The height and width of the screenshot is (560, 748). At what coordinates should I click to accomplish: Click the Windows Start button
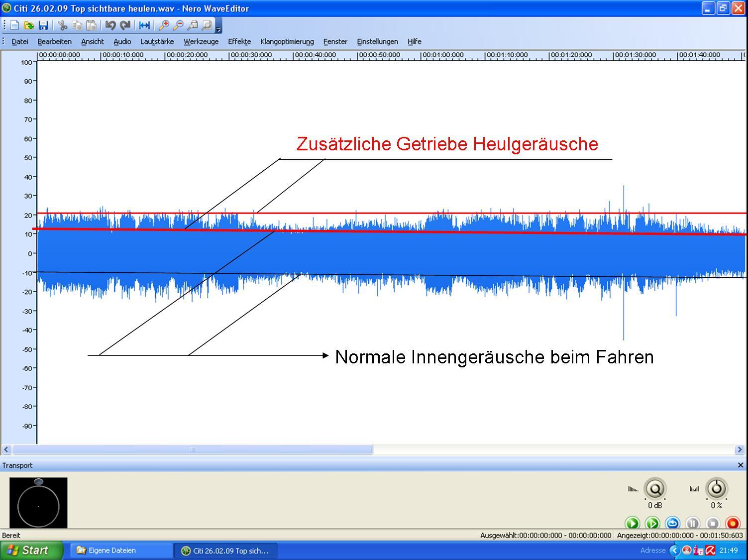30,551
